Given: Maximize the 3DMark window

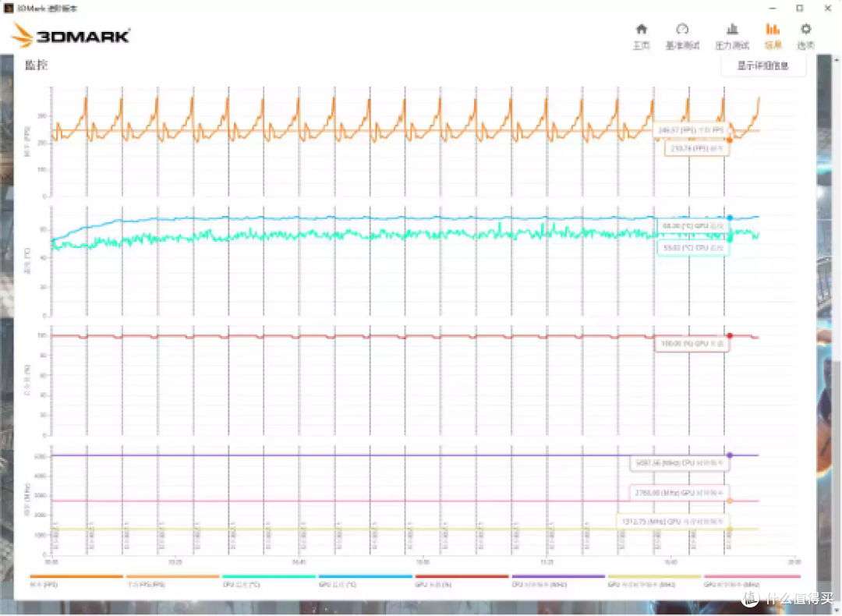Looking at the screenshot, I should point(800,8).
